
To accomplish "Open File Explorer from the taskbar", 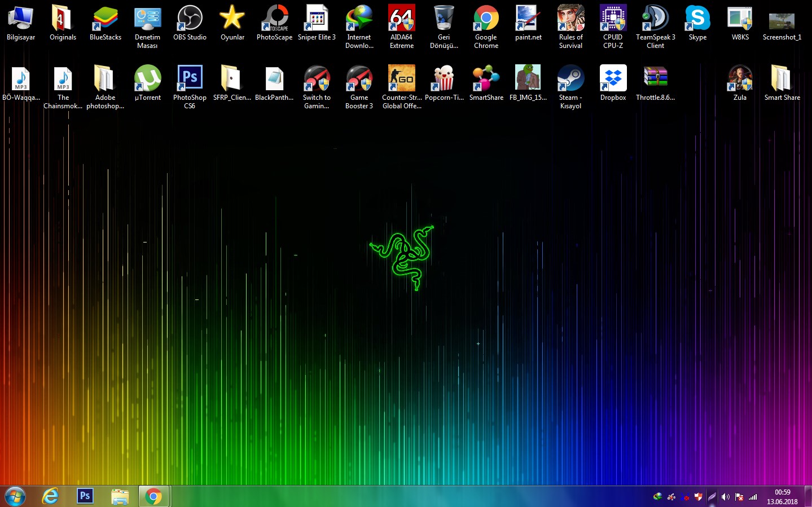I will click(x=120, y=496).
